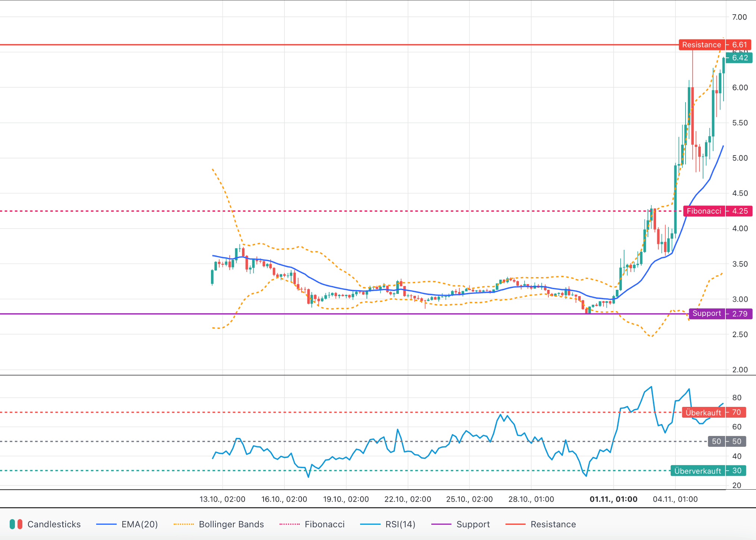Image resolution: width=756 pixels, height=540 pixels.
Task: Select the Überverkauft 30 marker
Action: [x=698, y=471]
